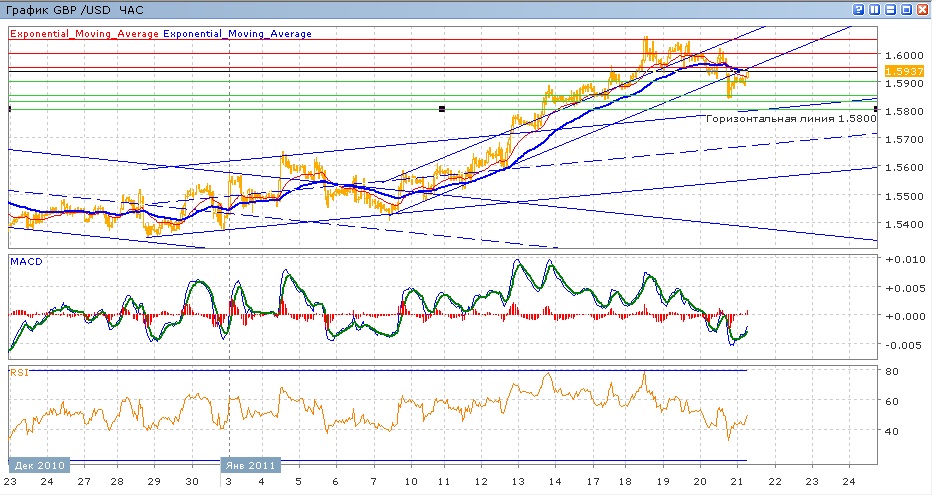The image size is (933, 495).
Task: Click date 21 on the time axis
Action: tap(737, 481)
